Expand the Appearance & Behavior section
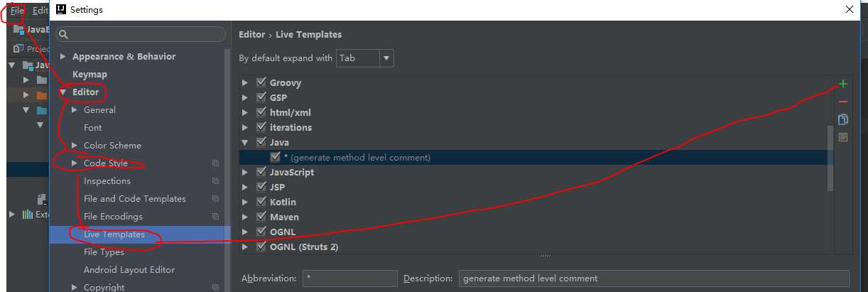 [x=63, y=57]
